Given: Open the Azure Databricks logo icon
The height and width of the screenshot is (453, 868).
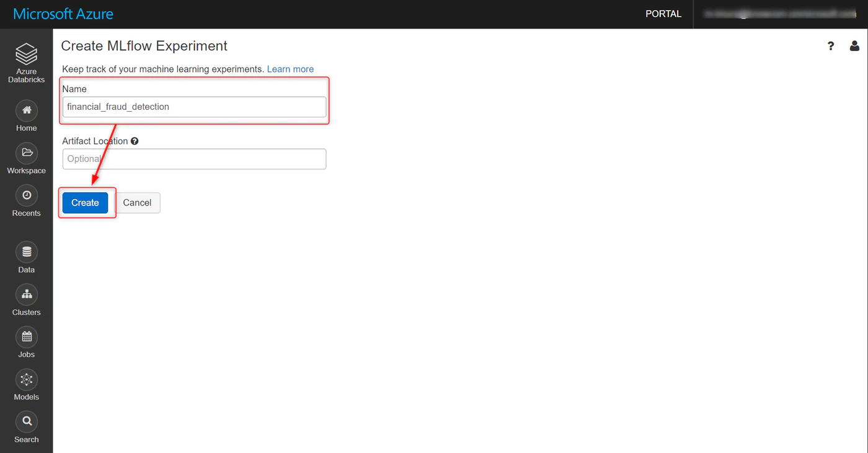Looking at the screenshot, I should click(x=26, y=55).
